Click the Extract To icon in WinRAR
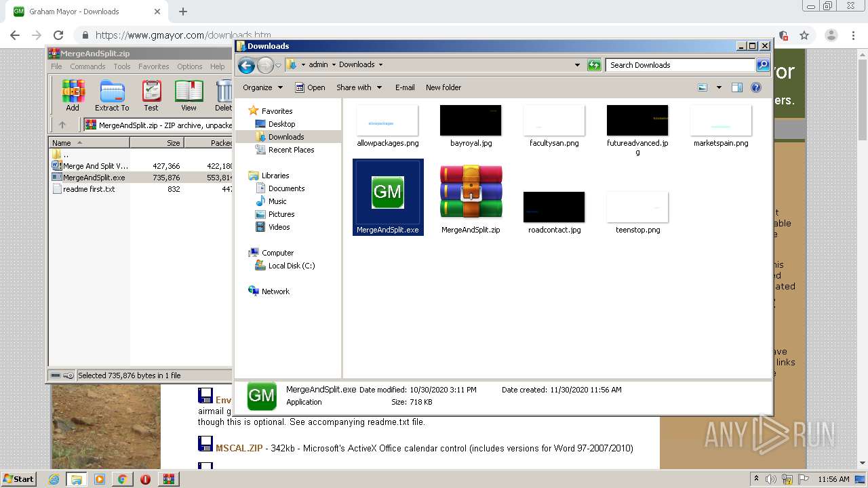 (112, 95)
